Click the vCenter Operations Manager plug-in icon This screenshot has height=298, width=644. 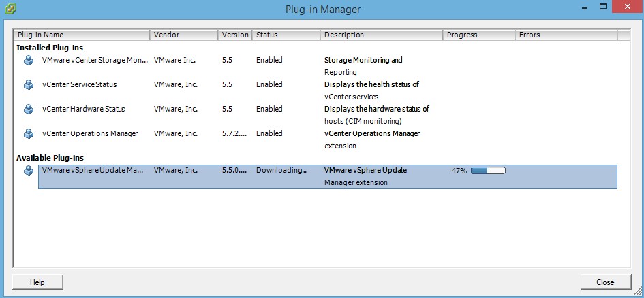[29, 133]
